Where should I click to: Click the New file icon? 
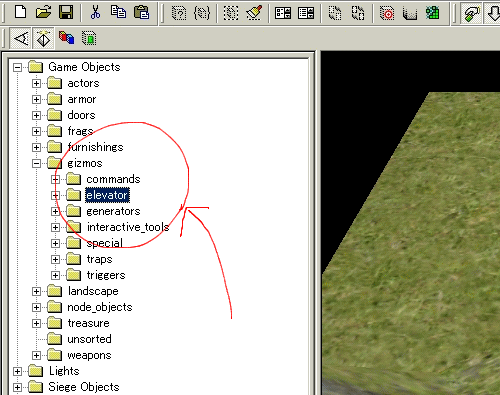(21, 12)
